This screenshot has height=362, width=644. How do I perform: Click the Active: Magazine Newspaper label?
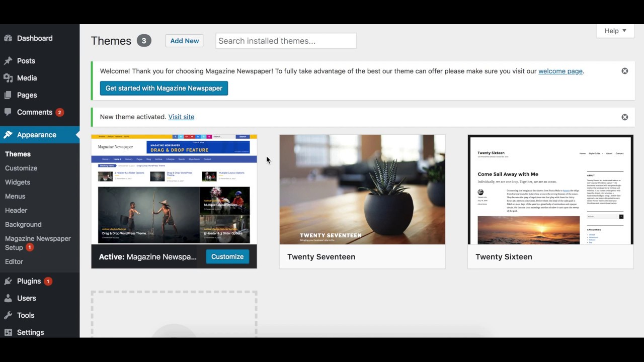click(147, 256)
